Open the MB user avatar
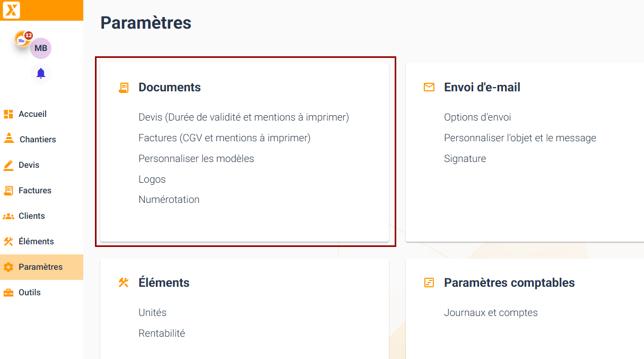 coord(41,48)
